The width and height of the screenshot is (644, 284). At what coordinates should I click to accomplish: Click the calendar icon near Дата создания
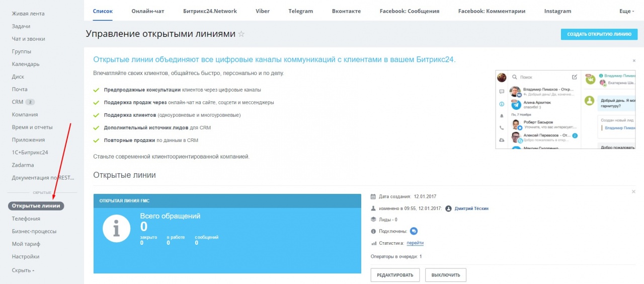(x=373, y=196)
